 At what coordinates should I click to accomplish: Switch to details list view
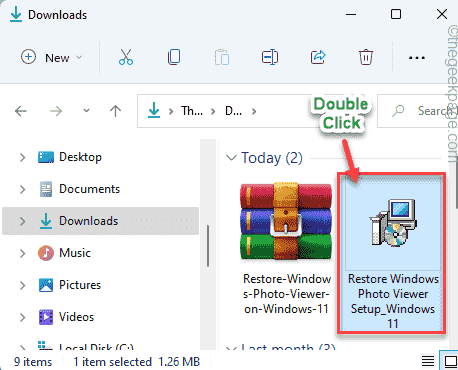(x=428, y=361)
